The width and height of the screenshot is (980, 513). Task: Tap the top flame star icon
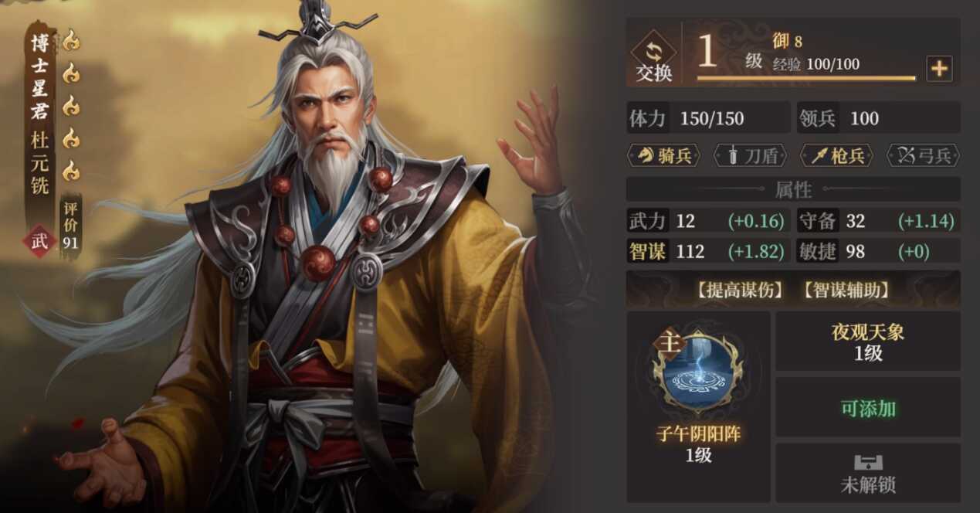71,39
